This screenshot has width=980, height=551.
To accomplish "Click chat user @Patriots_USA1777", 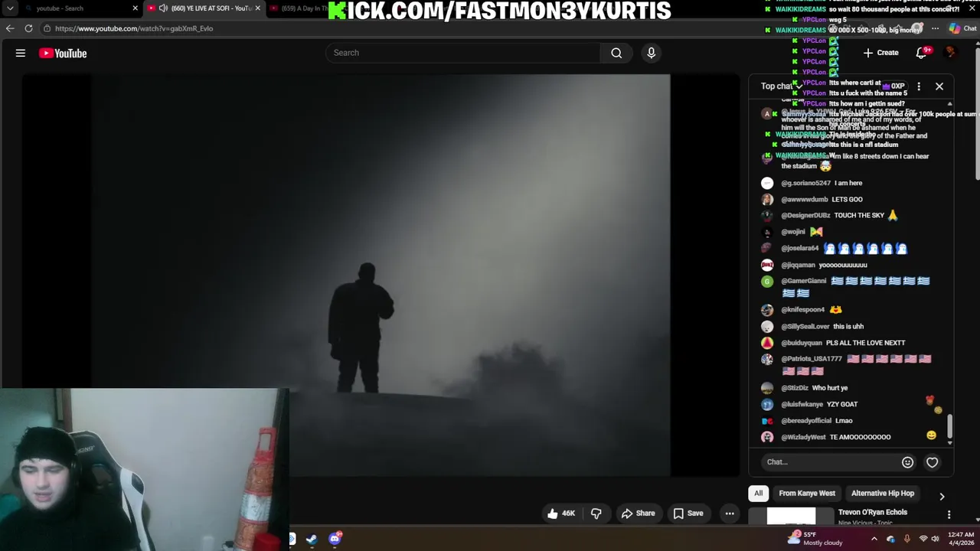I will [x=811, y=359].
